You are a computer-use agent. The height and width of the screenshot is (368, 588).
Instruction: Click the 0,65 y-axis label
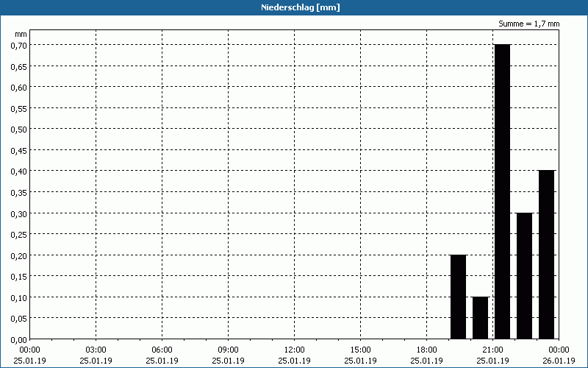click(19, 66)
